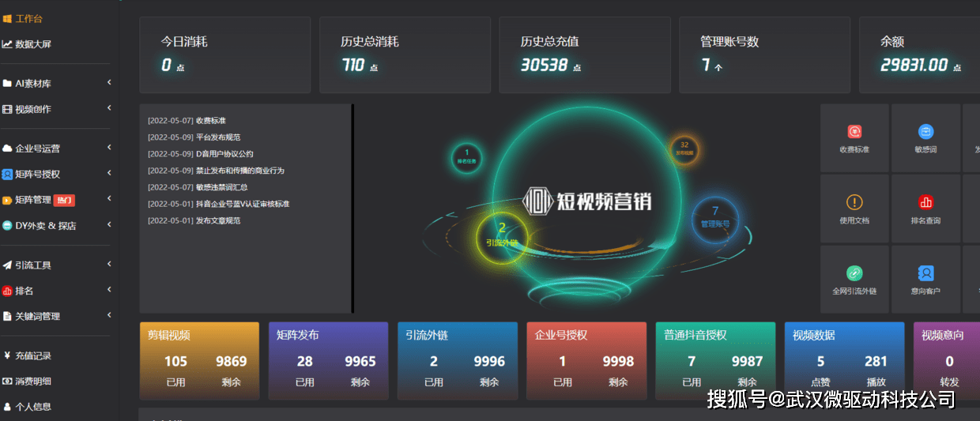Click the 历史总充值 value 30538

click(x=545, y=66)
